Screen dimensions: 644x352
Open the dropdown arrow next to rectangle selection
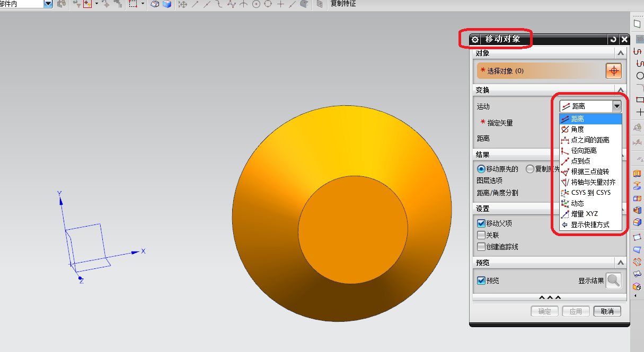143,4
